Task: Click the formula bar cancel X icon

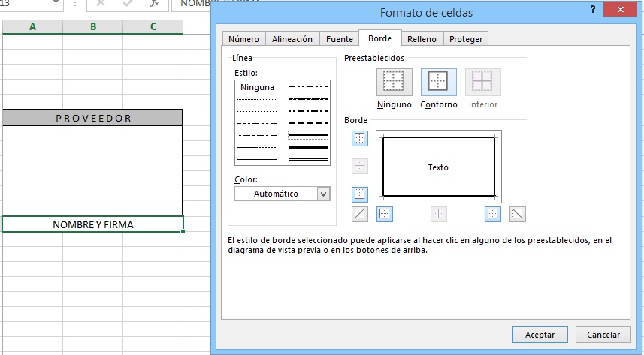Action: [x=101, y=4]
